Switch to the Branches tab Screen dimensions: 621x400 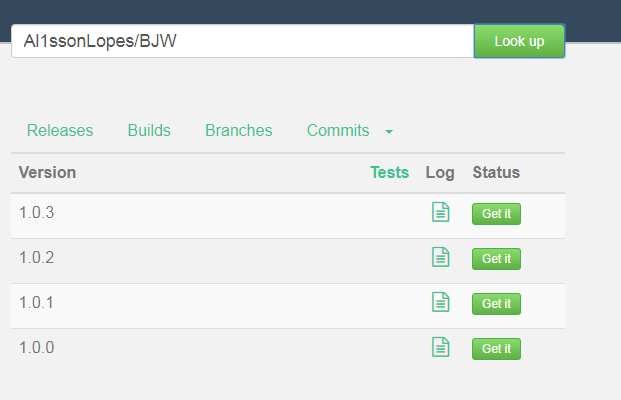tap(239, 130)
